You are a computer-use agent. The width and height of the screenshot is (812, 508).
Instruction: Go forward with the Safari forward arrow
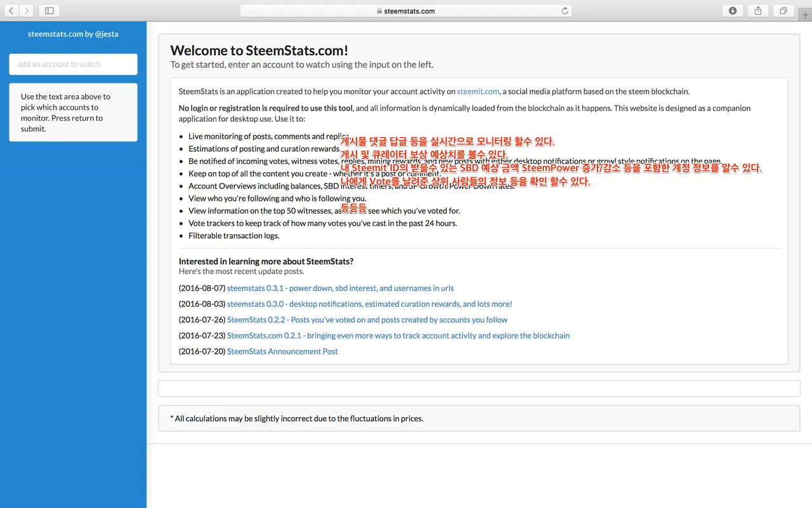click(x=27, y=11)
